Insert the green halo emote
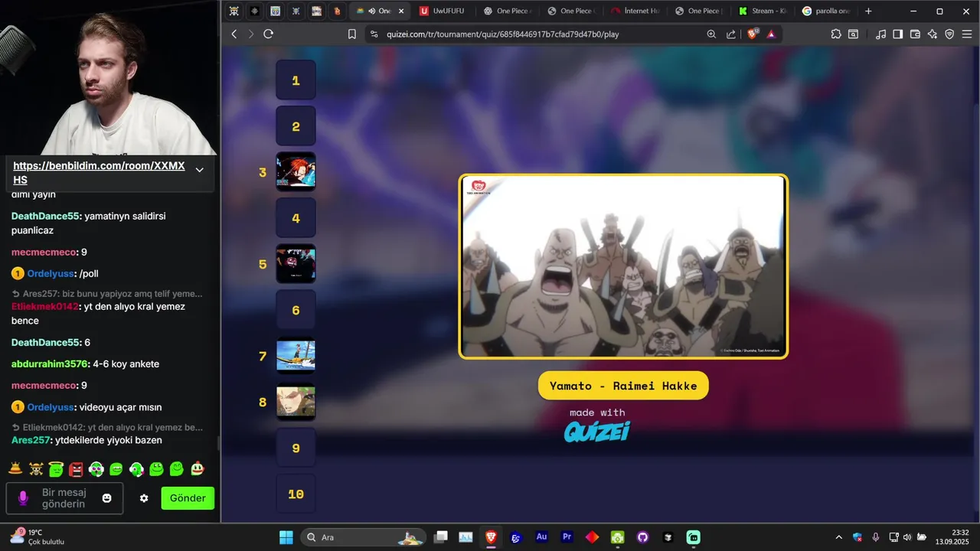This screenshot has height=551, width=980. click(56, 468)
